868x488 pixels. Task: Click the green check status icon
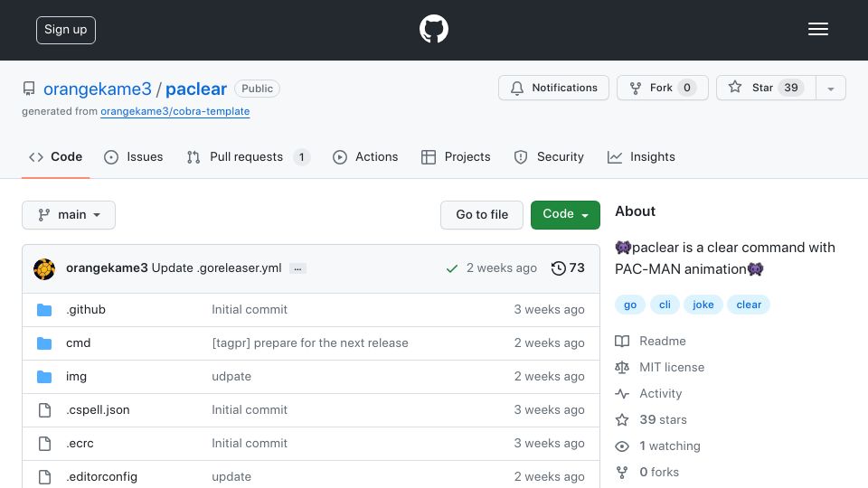pos(452,268)
